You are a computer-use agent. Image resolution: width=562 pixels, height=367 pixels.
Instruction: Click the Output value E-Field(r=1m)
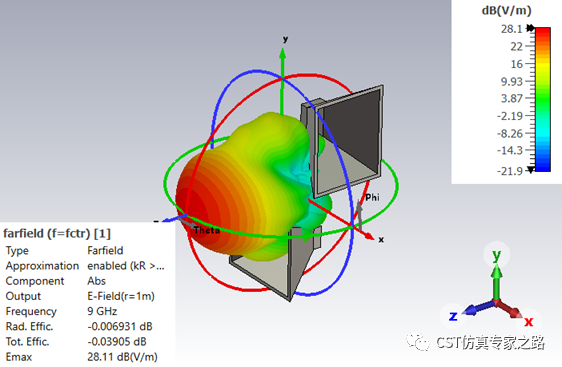coord(121,296)
